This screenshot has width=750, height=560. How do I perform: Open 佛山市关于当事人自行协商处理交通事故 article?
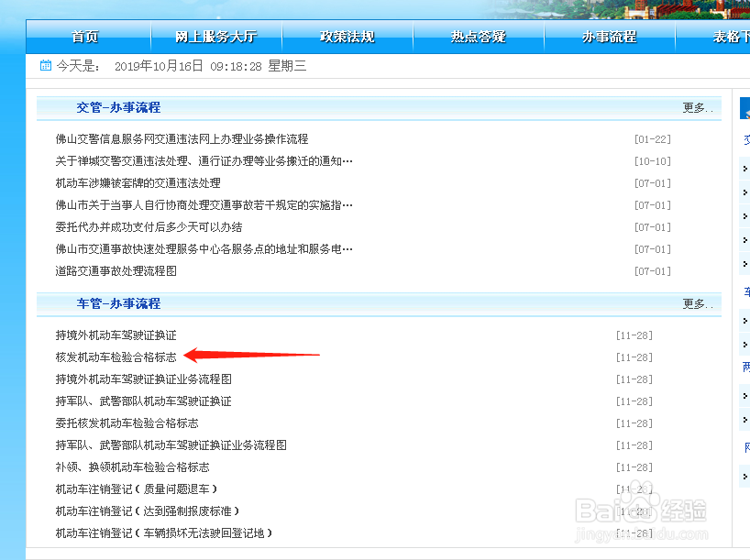(x=204, y=205)
